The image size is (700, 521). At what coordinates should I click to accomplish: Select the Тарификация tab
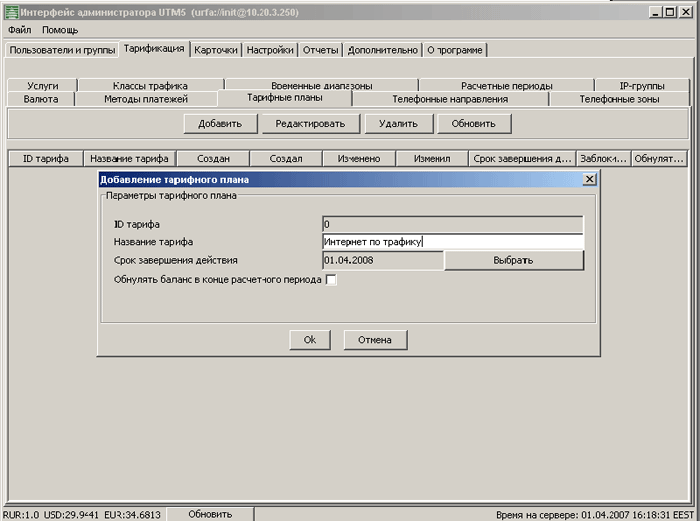pos(154,49)
